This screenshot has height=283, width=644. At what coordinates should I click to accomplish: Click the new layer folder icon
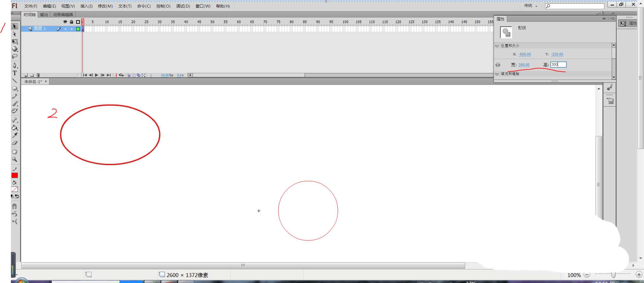pyautogui.click(x=32, y=75)
